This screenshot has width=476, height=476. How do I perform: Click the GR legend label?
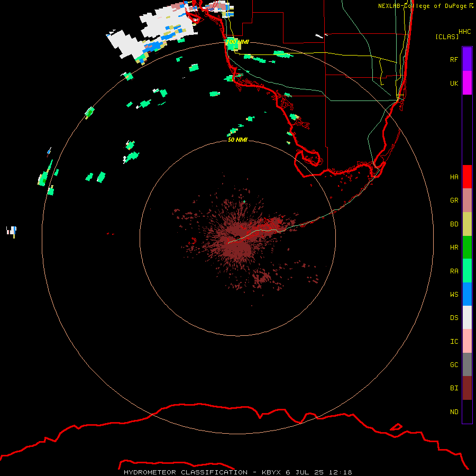(454, 200)
